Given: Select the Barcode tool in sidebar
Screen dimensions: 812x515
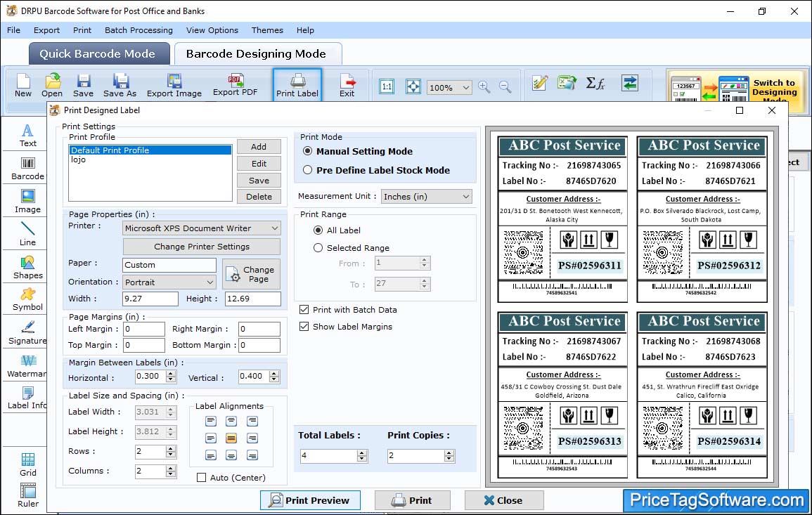Looking at the screenshot, I should click(x=27, y=169).
